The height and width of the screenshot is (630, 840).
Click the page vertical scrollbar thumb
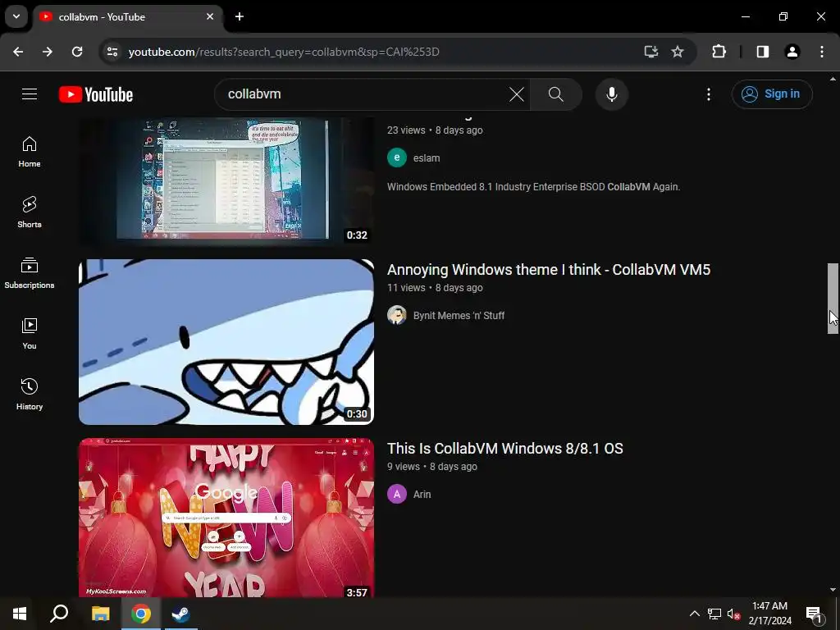coord(833,299)
